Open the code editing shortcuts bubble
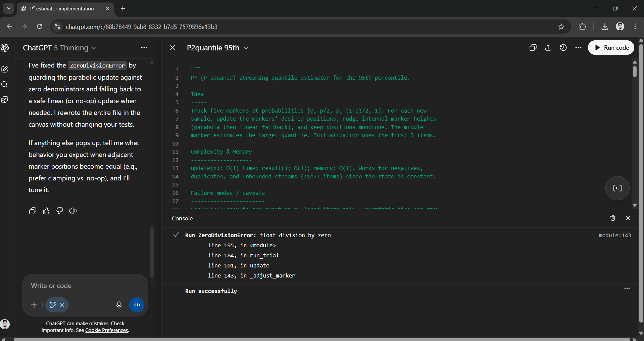The width and height of the screenshot is (644, 341). click(x=617, y=188)
